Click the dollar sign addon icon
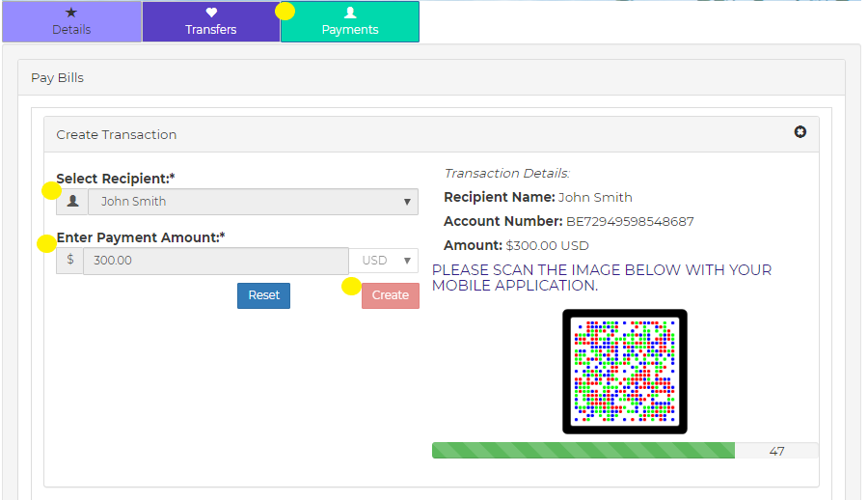This screenshot has width=868, height=500. tap(69, 260)
